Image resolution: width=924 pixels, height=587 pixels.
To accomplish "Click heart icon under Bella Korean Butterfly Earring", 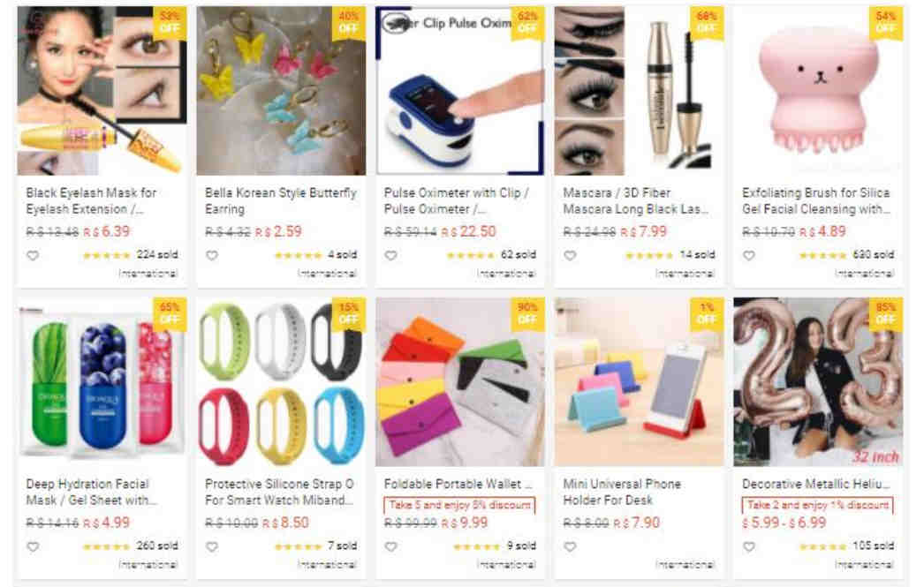I will coord(212,255).
